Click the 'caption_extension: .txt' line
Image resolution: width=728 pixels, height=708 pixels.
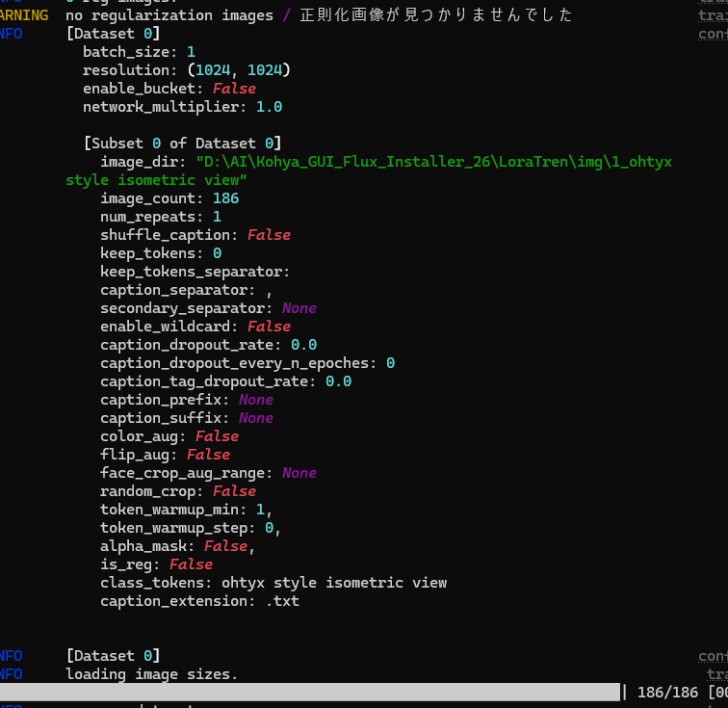199,601
